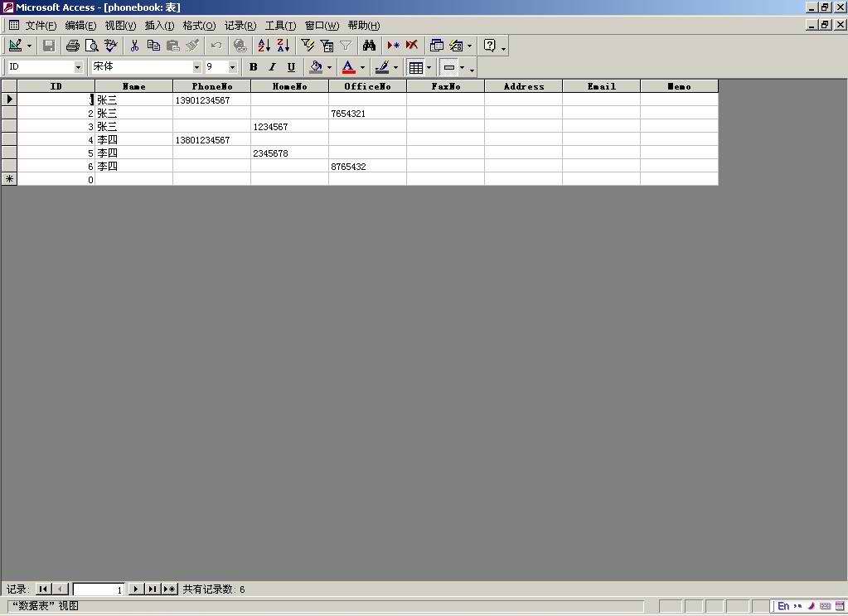This screenshot has width=848, height=616.
Task: Click the Cut scissors icon
Action: pyautogui.click(x=134, y=46)
